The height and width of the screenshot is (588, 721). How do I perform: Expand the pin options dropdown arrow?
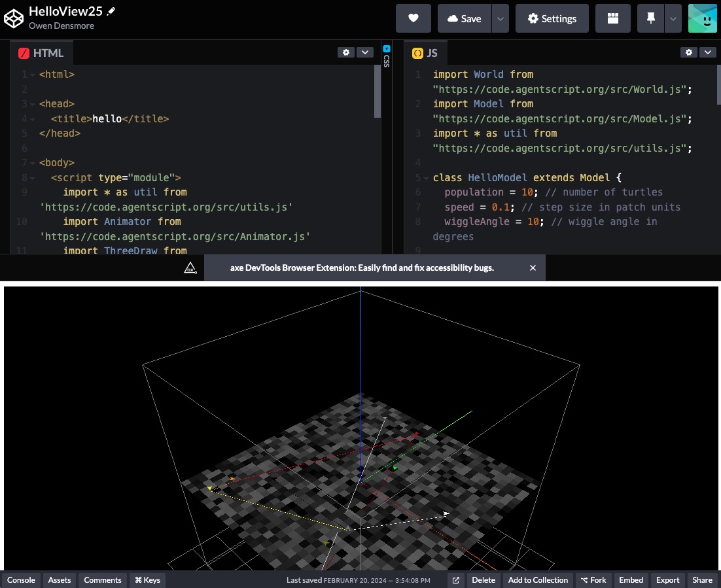[x=673, y=18]
